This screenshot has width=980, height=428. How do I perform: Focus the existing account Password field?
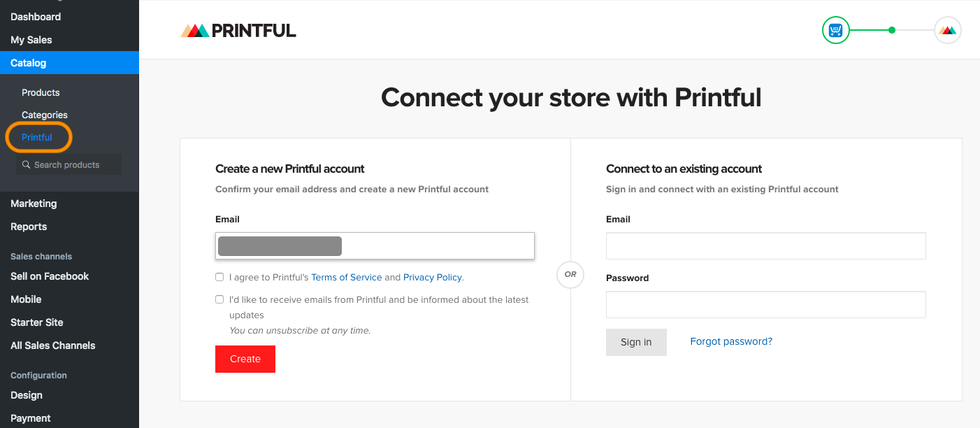[765, 305]
